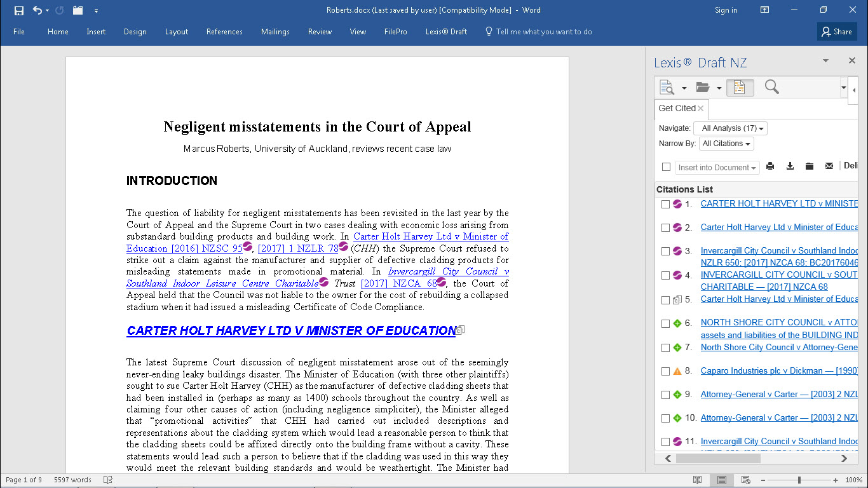The image size is (868, 488).
Task: Open the Insert ribbon tab
Action: click(x=96, y=32)
